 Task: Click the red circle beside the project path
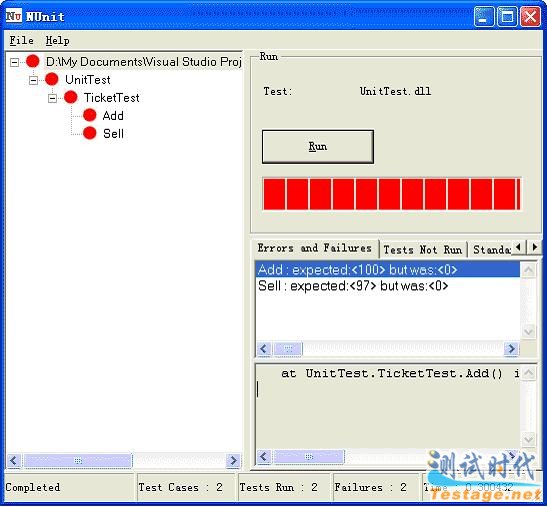pyautogui.click(x=33, y=61)
